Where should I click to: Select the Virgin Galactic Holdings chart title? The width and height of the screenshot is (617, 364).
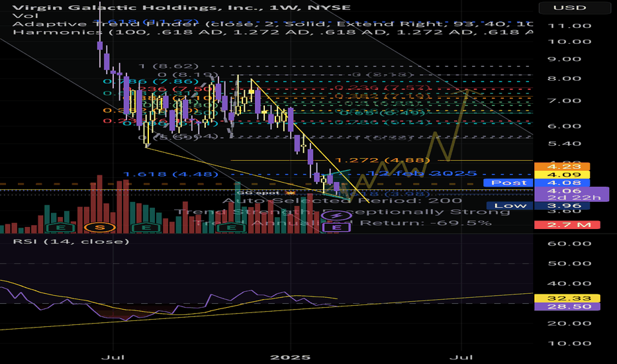tap(181, 7)
